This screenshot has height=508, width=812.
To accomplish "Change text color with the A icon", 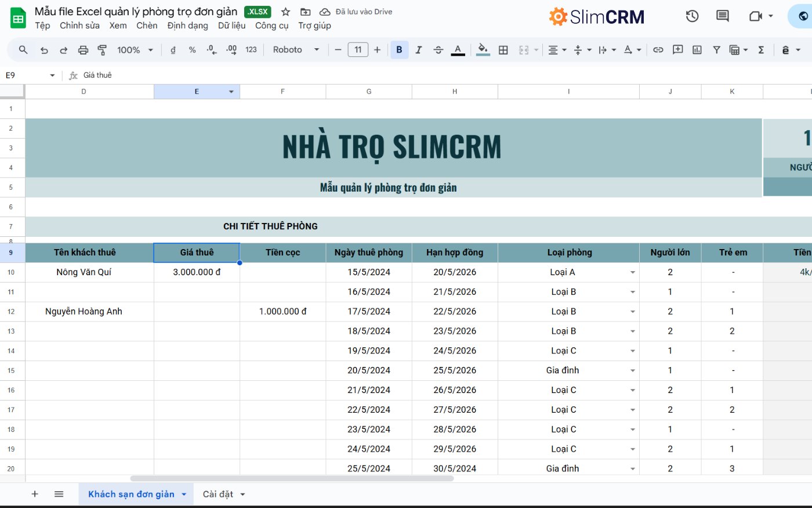I will click(x=458, y=50).
